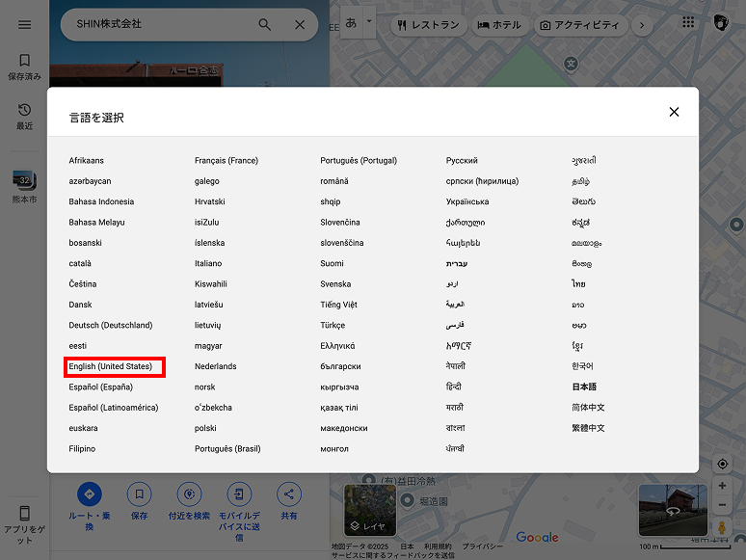This screenshot has width=746, height=560.
Task: Select Português (Brasil) from the list
Action: click(227, 449)
